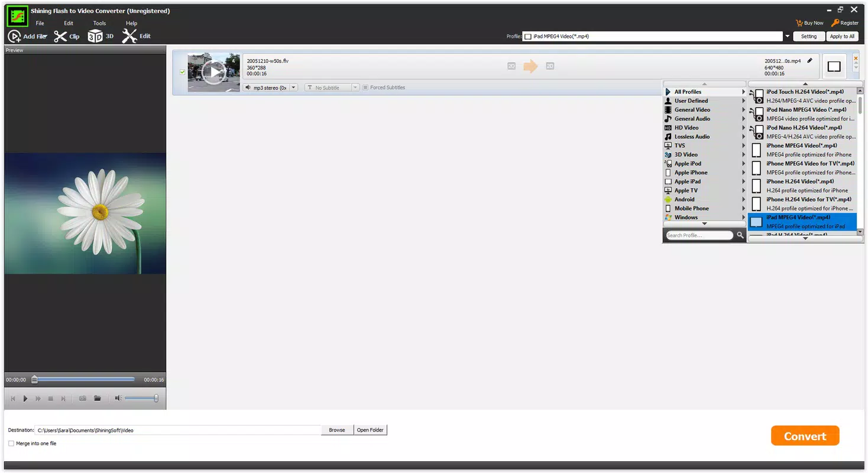Fast forward the preview

pos(38,399)
